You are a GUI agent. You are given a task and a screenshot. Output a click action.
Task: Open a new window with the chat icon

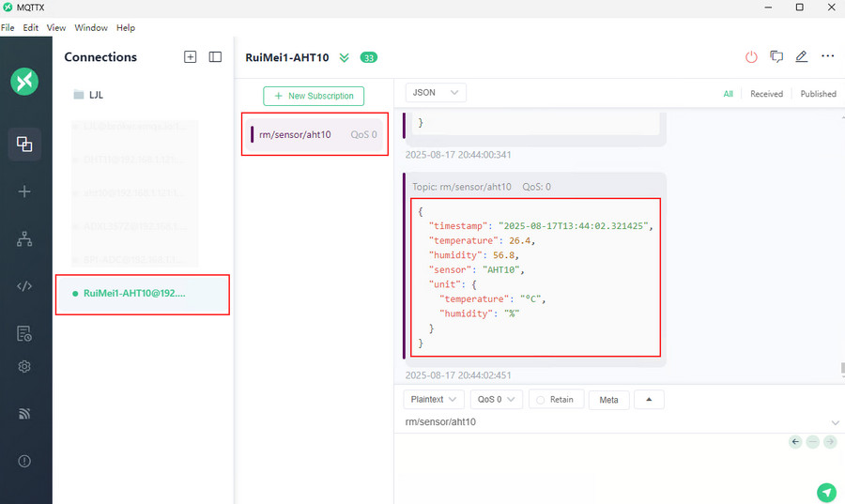tap(776, 56)
